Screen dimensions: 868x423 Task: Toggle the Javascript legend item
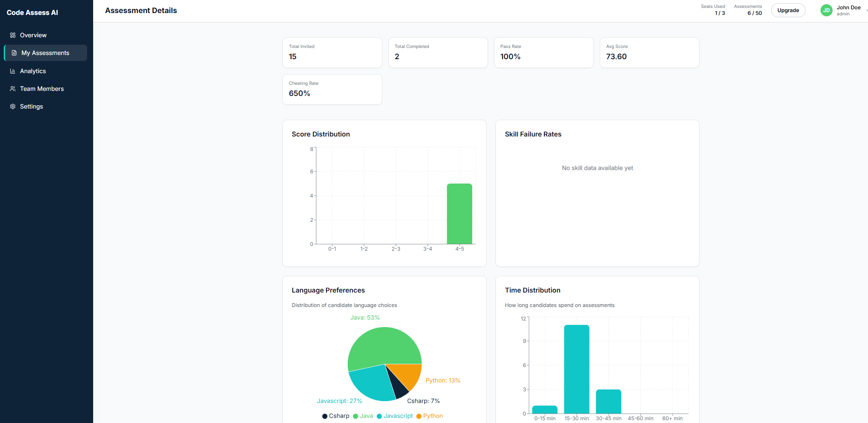click(395, 416)
